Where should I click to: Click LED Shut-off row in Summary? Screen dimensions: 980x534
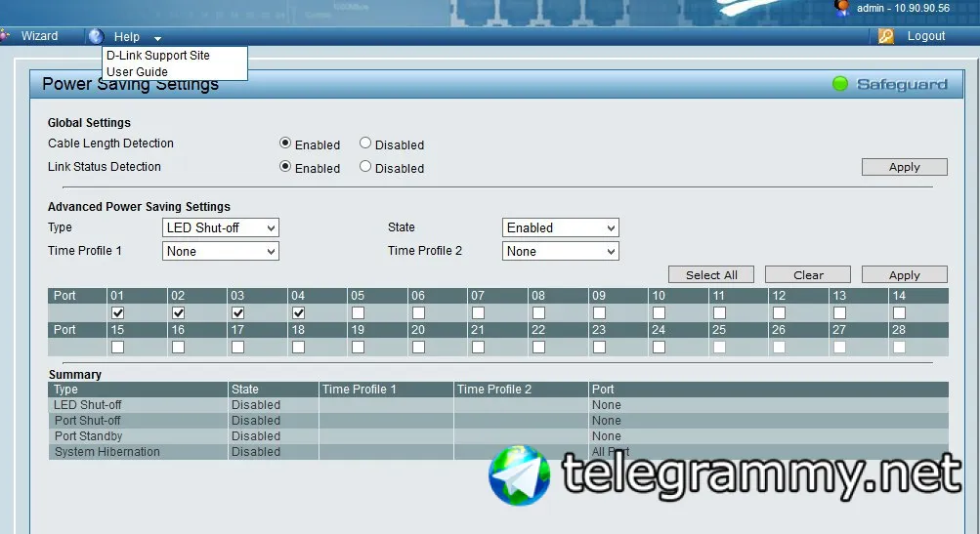point(498,405)
